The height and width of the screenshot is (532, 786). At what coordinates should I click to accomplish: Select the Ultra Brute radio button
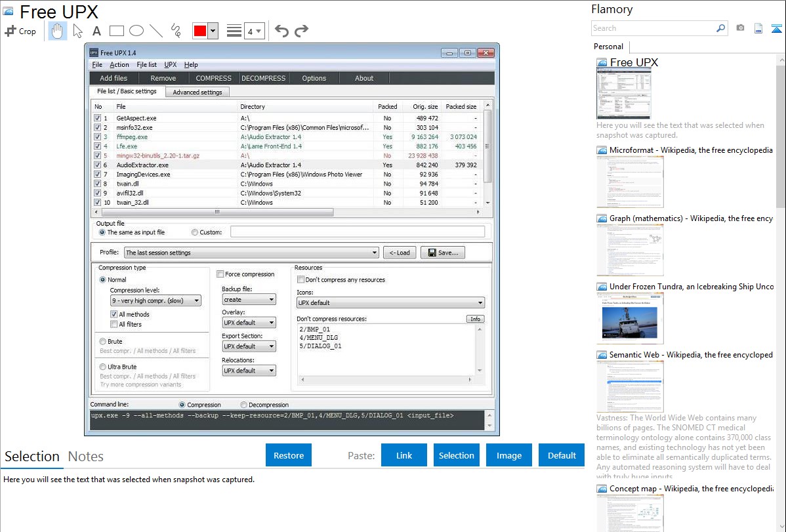pos(103,367)
